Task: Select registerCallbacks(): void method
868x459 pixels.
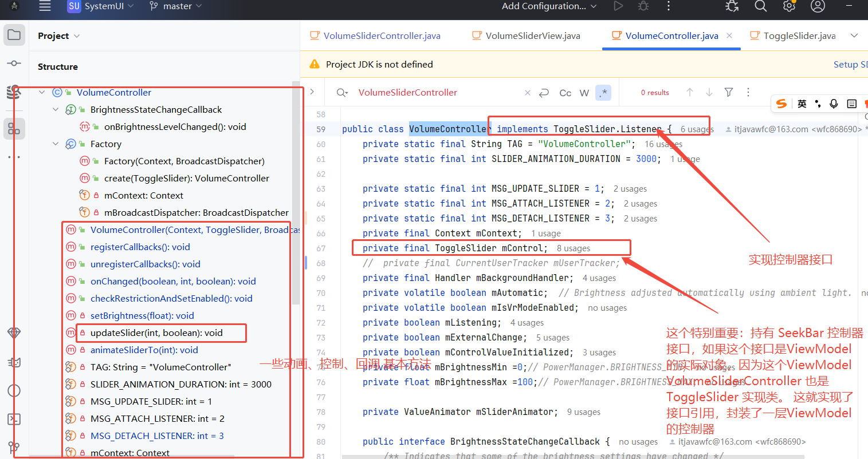Action: click(x=140, y=247)
